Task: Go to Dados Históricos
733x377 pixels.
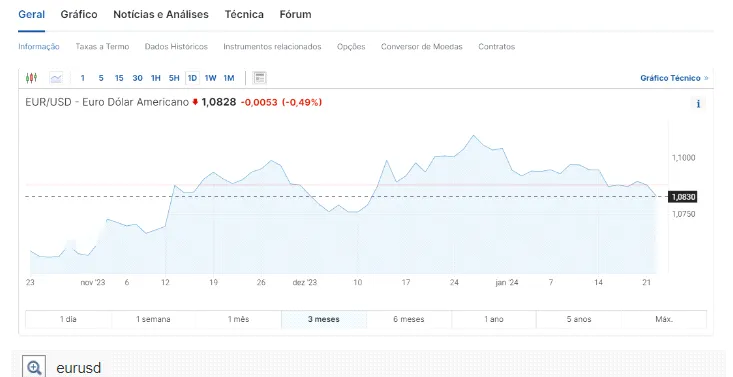Action: point(176,47)
